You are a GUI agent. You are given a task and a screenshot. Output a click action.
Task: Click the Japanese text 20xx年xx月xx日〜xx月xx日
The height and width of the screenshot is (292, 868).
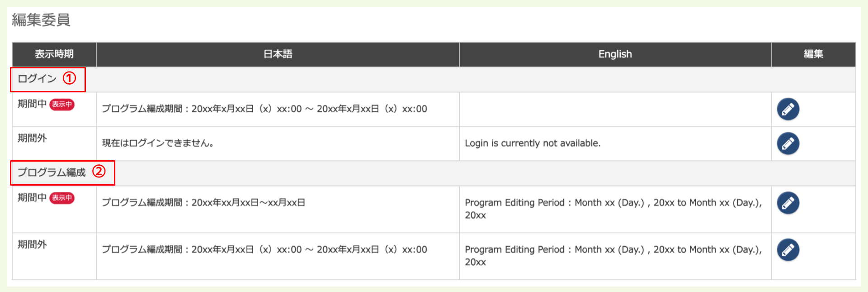[x=248, y=203]
